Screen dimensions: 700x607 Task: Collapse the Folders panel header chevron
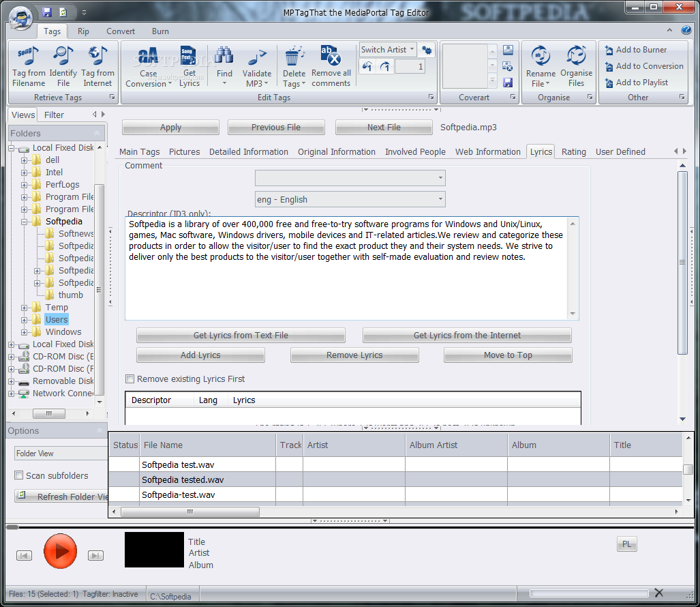click(x=97, y=133)
